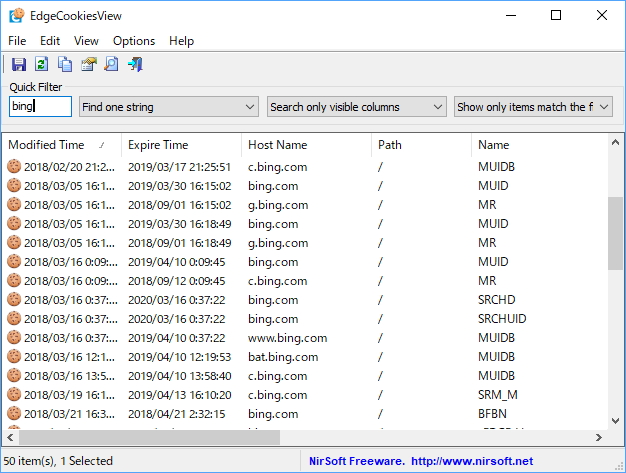Viewport: 626px width, 473px height.
Task: Click cookie icon of row expiring 2019/03/30 16:15:02
Action: coord(14,186)
